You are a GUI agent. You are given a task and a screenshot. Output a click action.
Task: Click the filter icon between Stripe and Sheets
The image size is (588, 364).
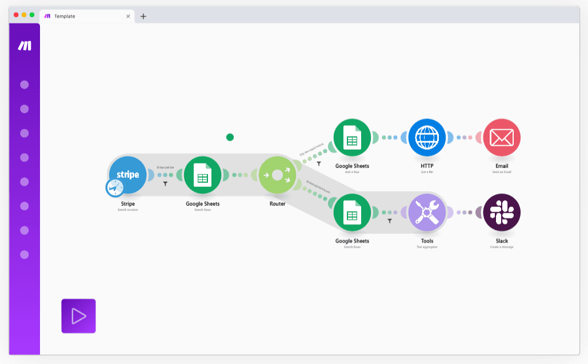(166, 184)
